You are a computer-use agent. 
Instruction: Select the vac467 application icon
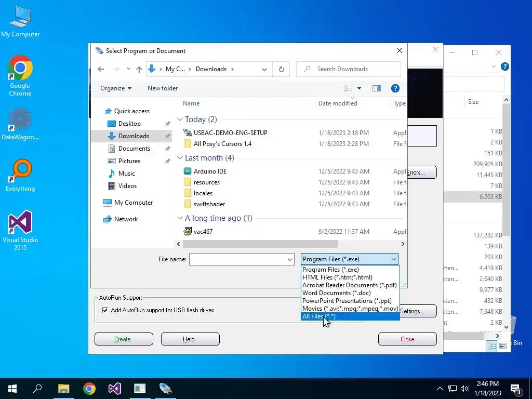187,231
